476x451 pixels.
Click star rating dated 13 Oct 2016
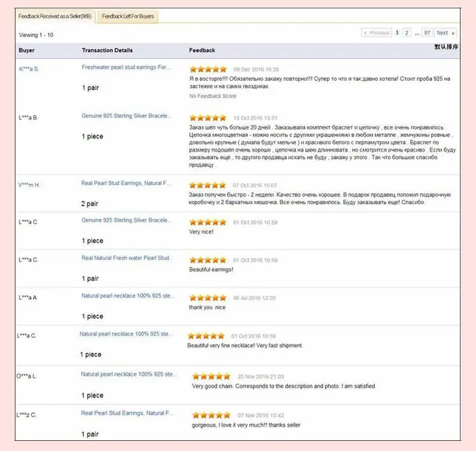(x=208, y=118)
